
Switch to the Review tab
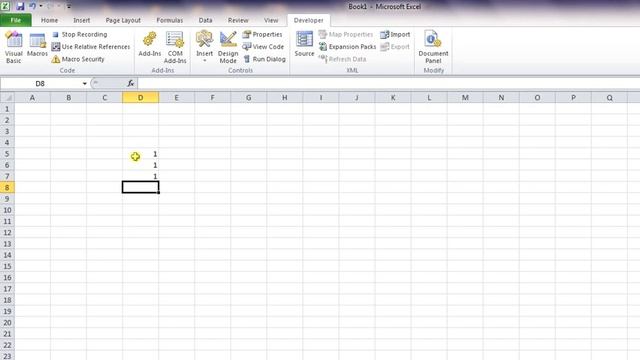238,20
